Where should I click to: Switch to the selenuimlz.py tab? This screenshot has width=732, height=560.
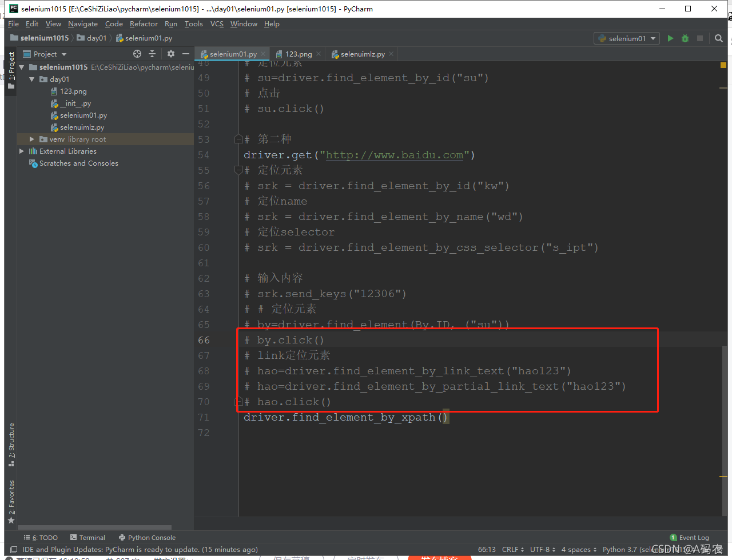pos(363,54)
